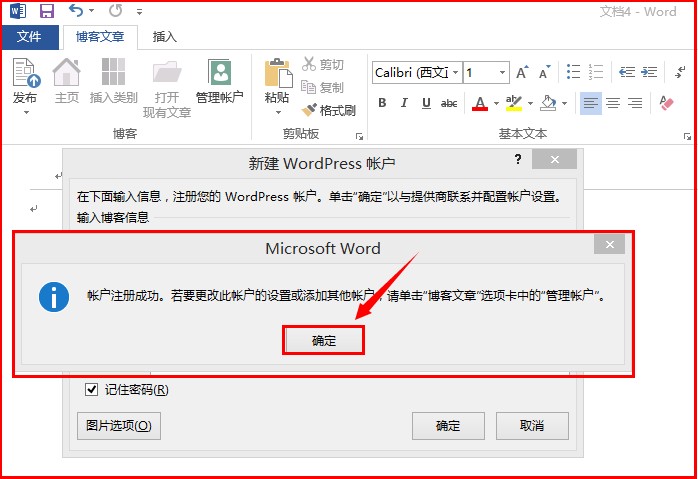Open the undo history dropdown arrow
The image size is (698, 479).
[x=92, y=11]
